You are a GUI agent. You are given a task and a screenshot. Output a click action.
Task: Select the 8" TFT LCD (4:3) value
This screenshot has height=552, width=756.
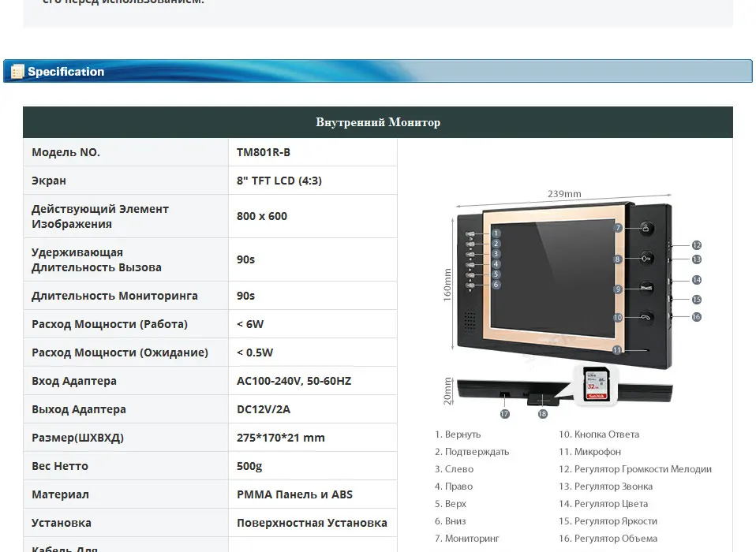pos(279,181)
